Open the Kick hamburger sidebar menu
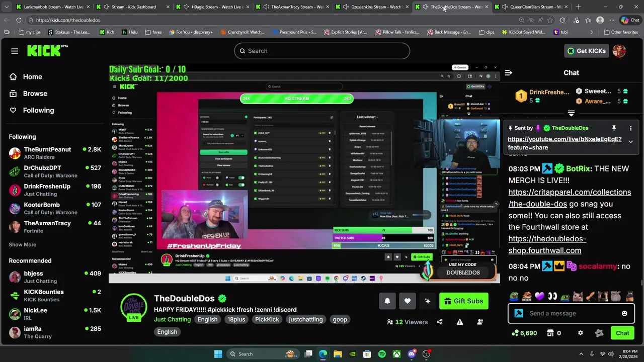 [15, 51]
